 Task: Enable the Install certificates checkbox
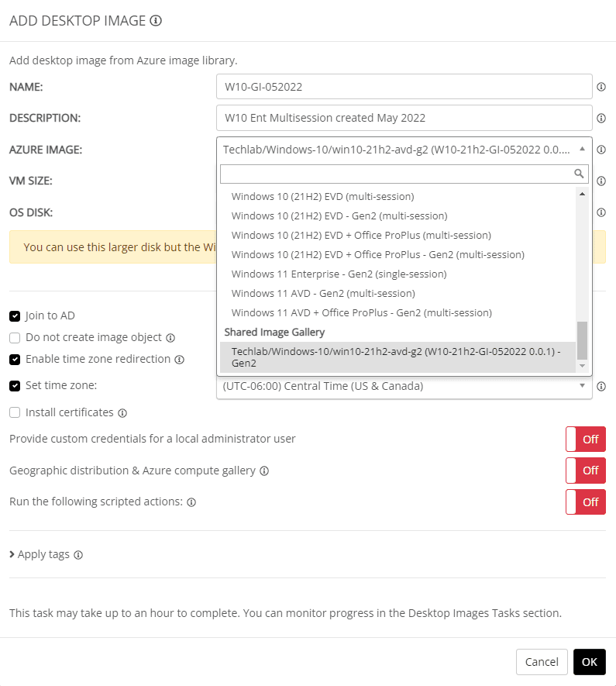coord(15,412)
